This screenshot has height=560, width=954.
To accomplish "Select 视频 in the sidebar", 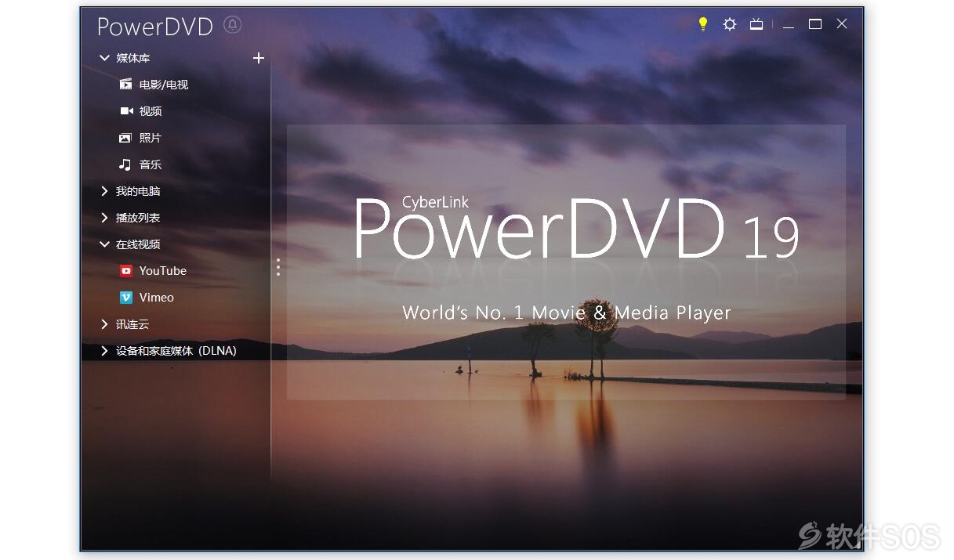I will point(151,111).
